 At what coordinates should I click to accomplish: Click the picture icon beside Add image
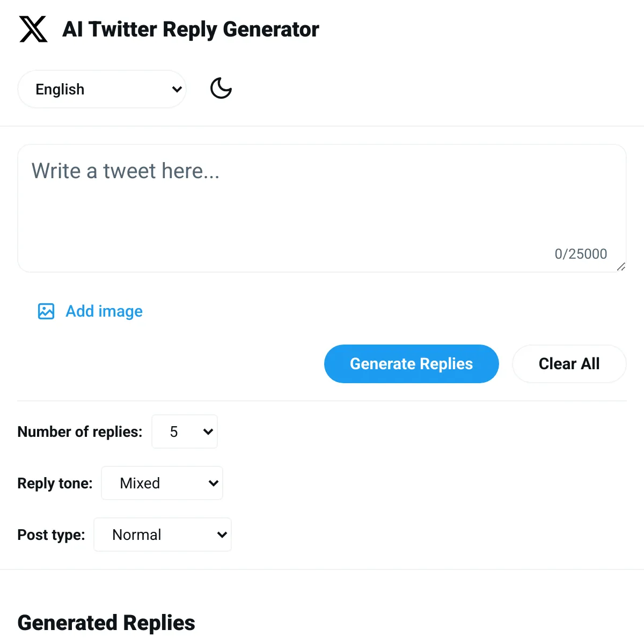tap(46, 311)
